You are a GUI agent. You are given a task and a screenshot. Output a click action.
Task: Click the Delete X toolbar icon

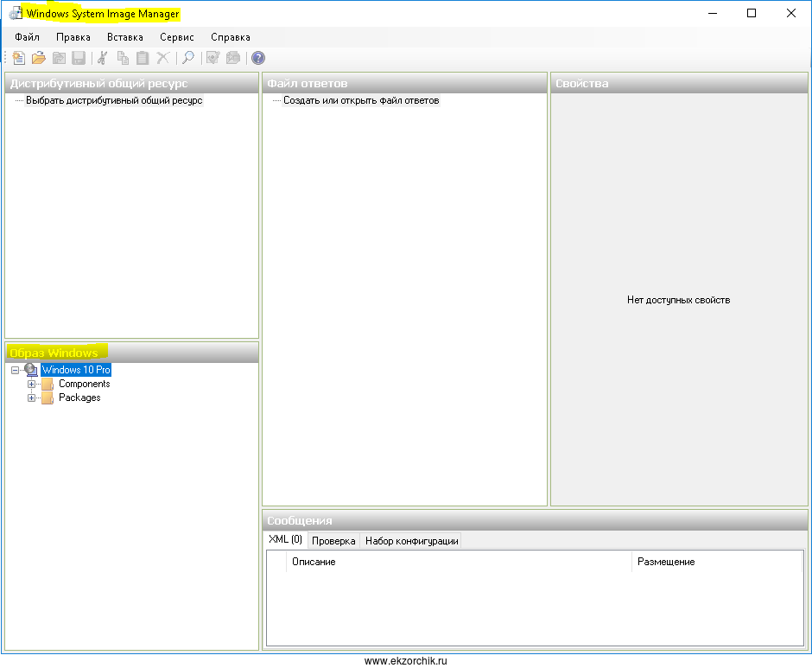point(163,58)
